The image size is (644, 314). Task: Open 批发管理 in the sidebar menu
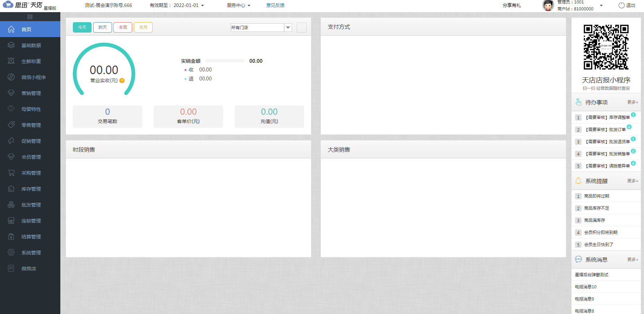[x=31, y=205]
